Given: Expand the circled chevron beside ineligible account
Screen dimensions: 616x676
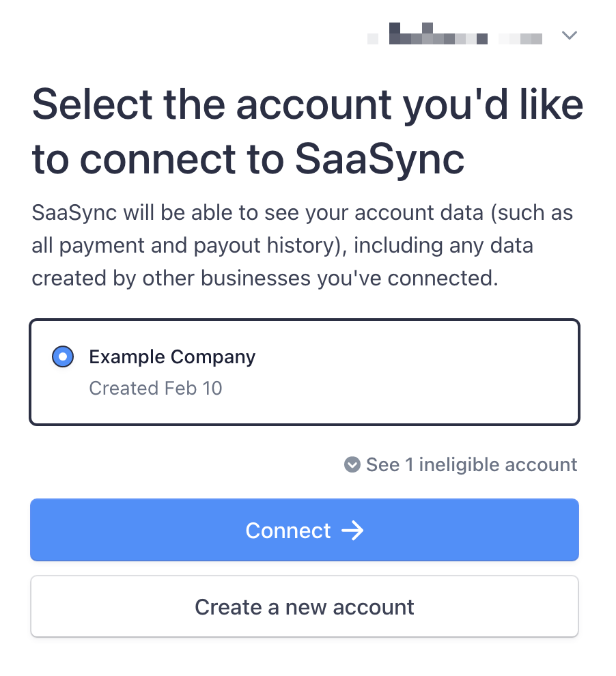Looking at the screenshot, I should click(x=352, y=465).
